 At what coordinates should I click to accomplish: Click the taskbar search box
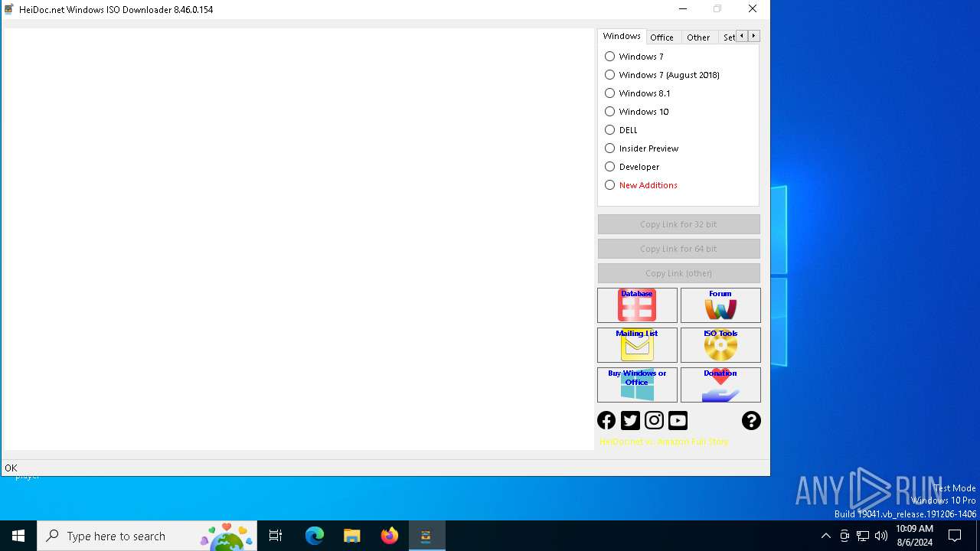[x=147, y=536]
